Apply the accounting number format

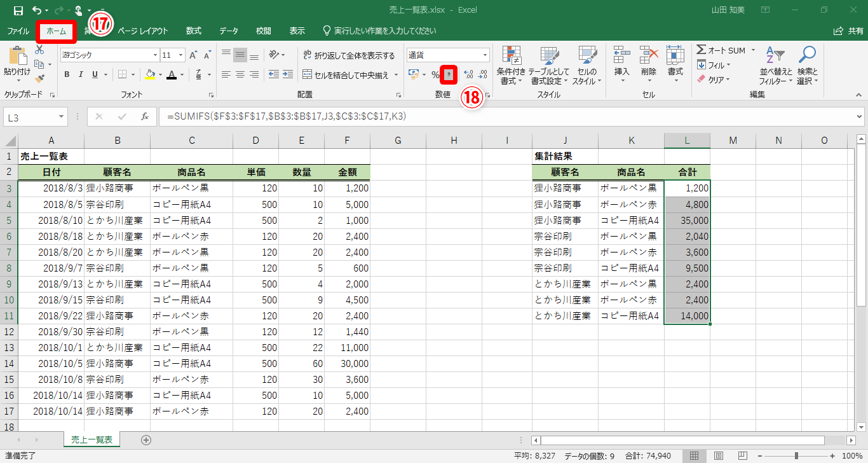tap(414, 75)
